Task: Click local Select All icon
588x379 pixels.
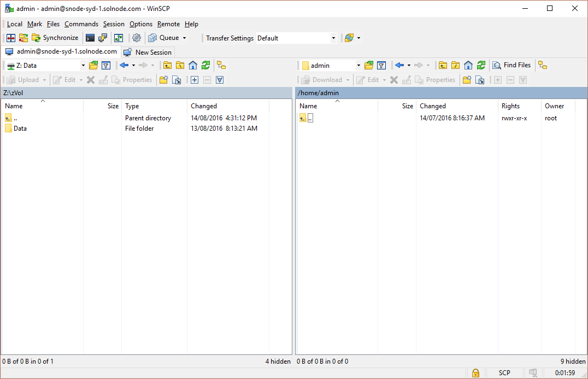Action: pyautogui.click(x=220, y=79)
